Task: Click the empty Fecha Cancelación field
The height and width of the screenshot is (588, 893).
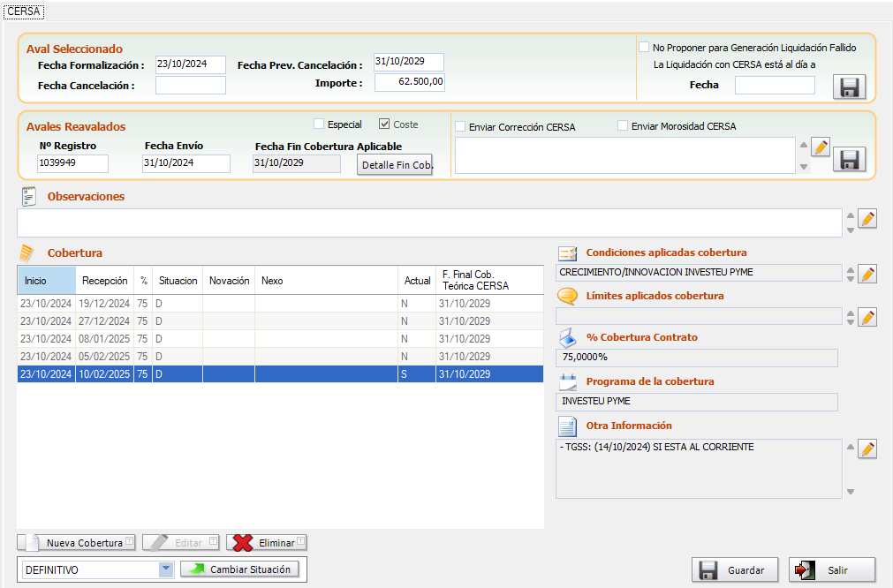Action: pos(190,85)
